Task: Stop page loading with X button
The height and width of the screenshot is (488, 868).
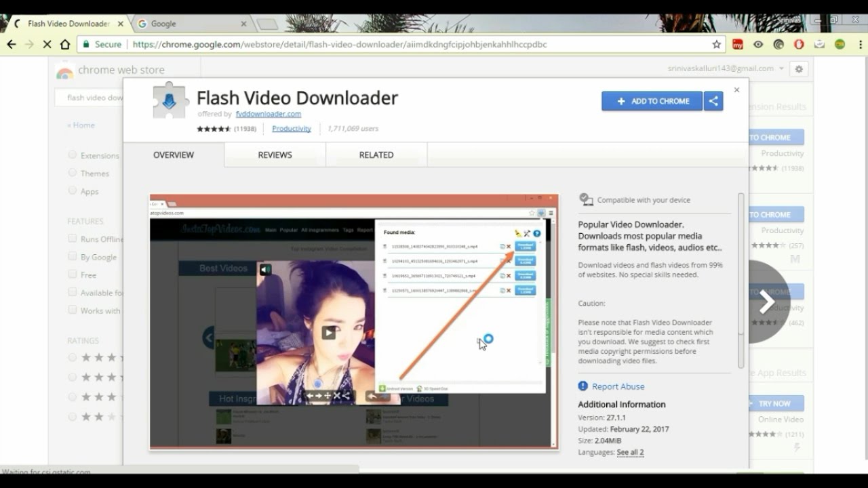Action: 47,44
